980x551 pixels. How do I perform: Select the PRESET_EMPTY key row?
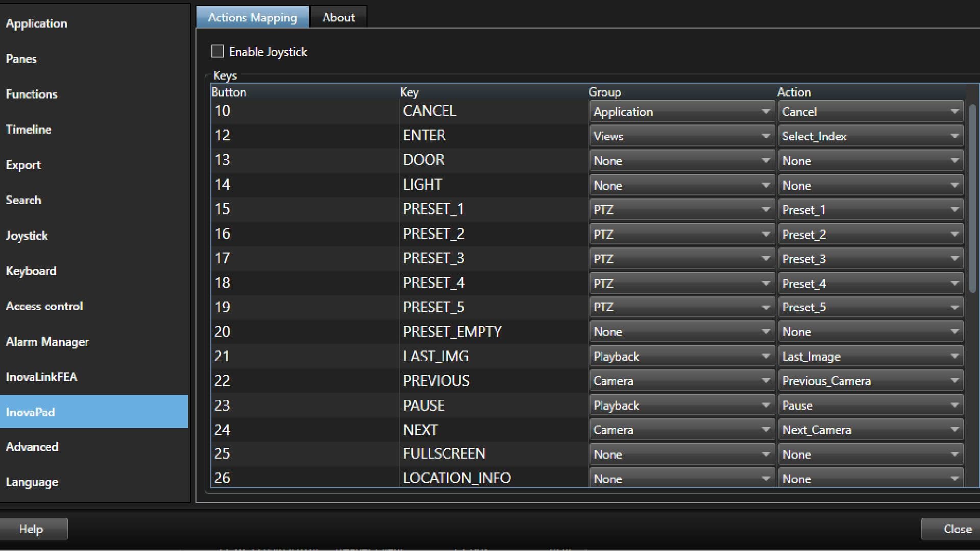click(452, 332)
